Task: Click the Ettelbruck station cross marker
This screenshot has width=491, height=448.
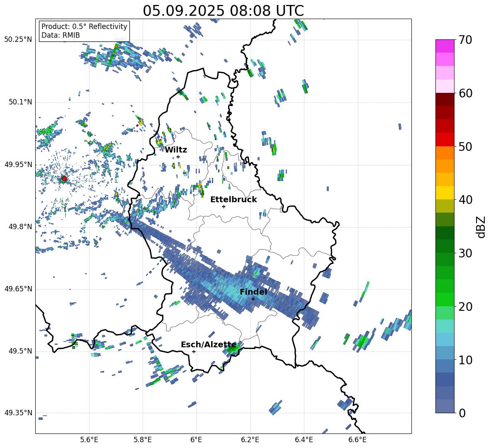Action: pyautogui.click(x=224, y=206)
